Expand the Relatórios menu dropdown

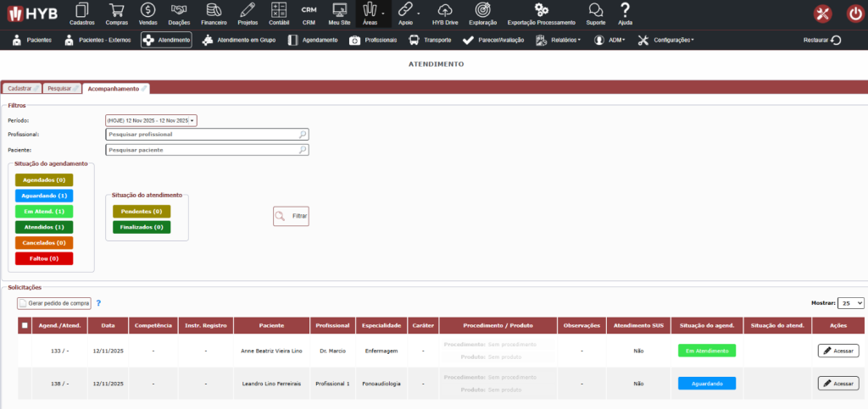[x=559, y=40]
